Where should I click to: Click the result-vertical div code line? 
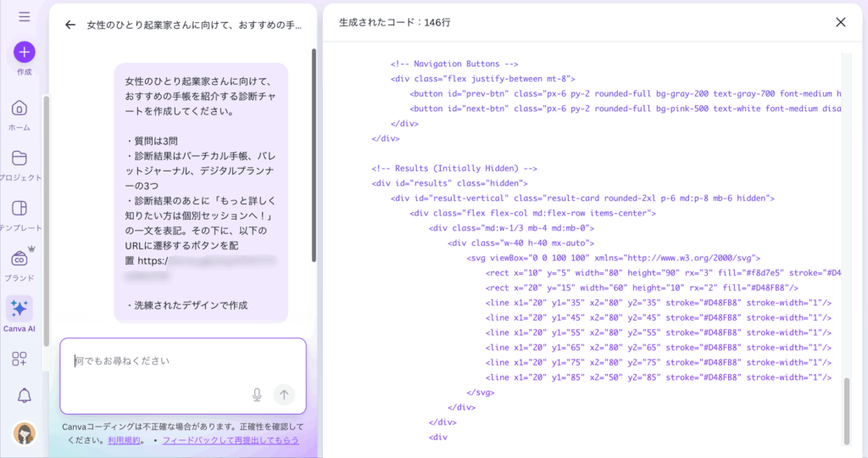pos(582,198)
